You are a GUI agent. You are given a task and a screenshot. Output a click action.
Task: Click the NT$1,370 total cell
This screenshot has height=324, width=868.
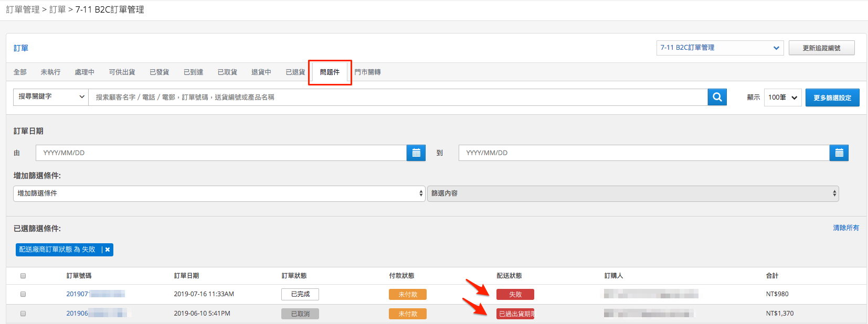780,314
